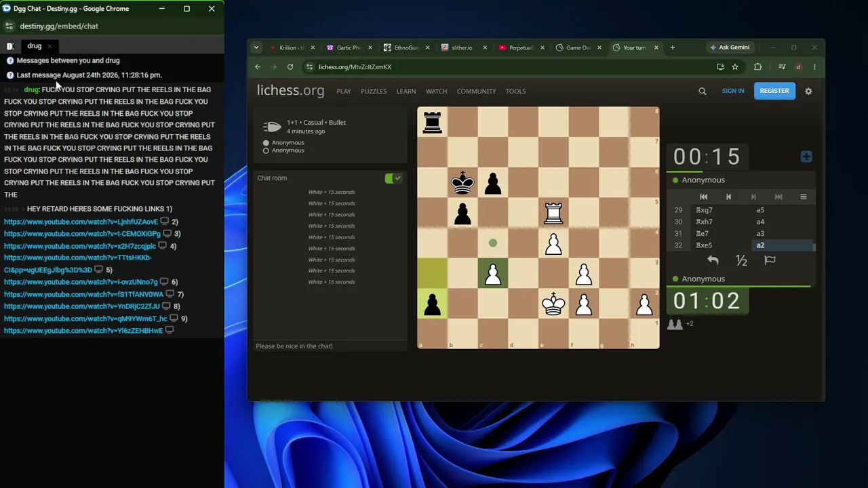The height and width of the screenshot is (488, 868).
Task: Open the COMMUNITY menu
Action: click(477, 91)
